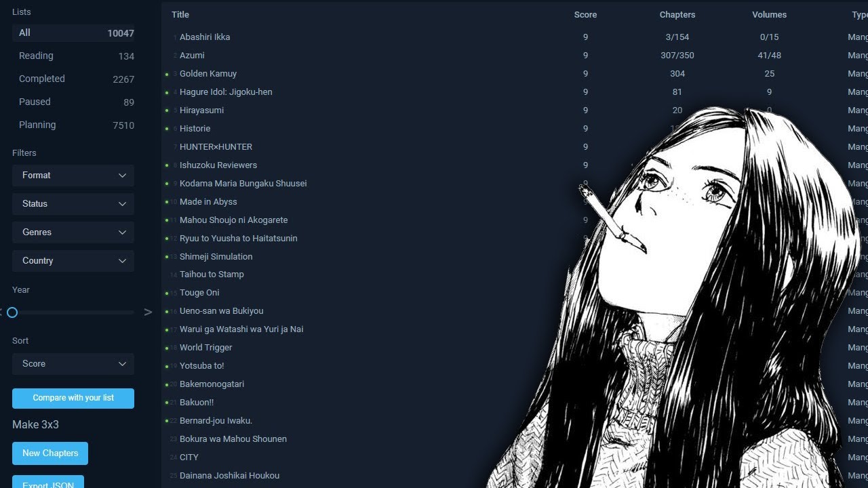Image resolution: width=868 pixels, height=488 pixels.
Task: Open the Abashiri Ikka entry
Action: tap(205, 37)
